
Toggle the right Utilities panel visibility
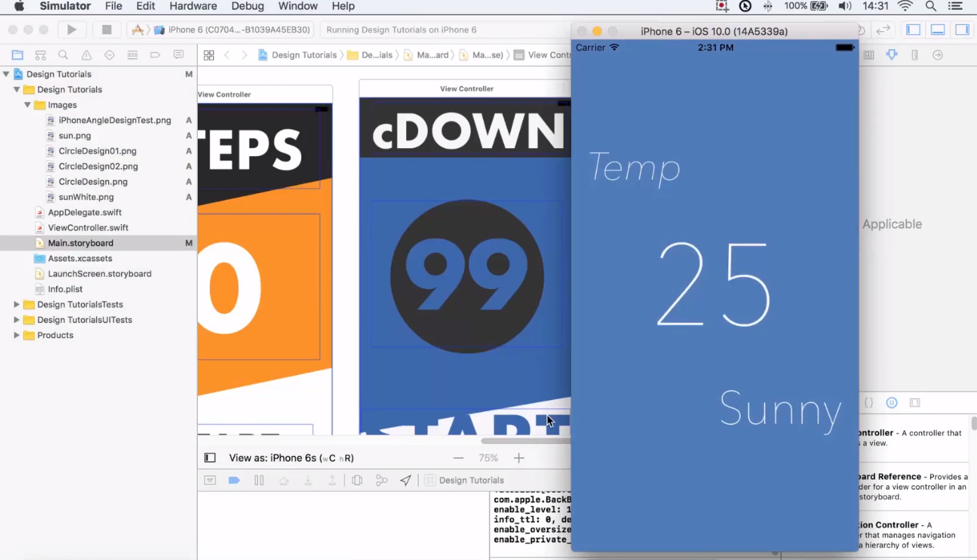coord(962,30)
